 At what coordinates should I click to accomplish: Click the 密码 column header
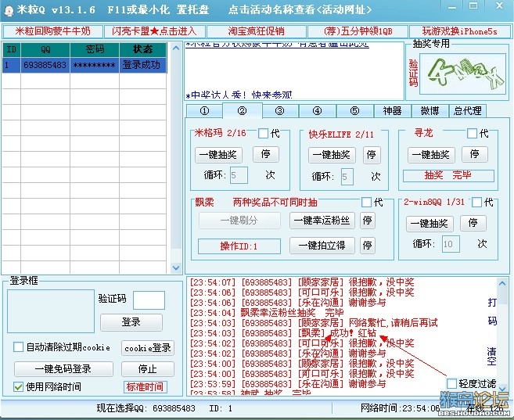(x=95, y=49)
